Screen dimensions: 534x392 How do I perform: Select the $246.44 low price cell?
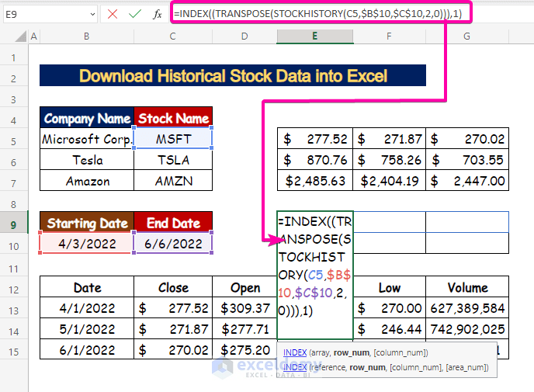pos(390,328)
